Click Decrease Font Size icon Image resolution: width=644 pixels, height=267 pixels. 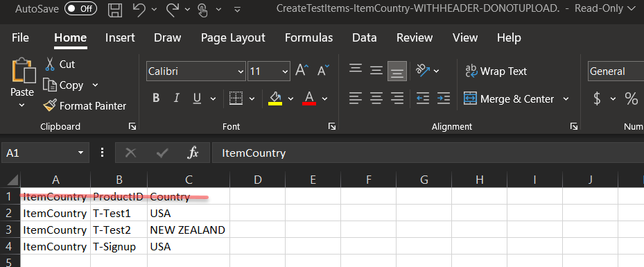(323, 70)
